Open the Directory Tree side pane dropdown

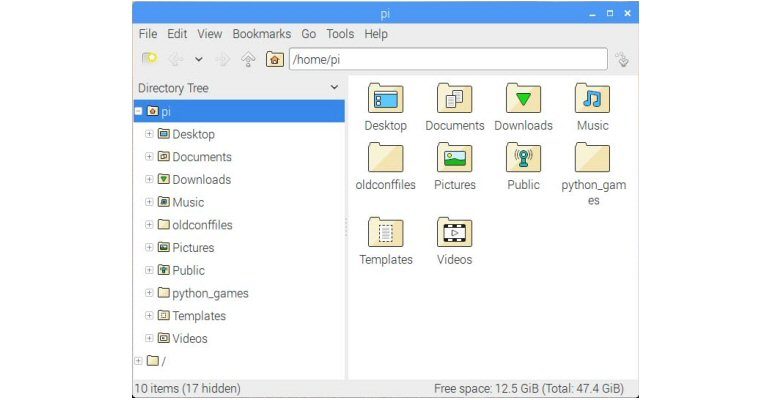(x=334, y=88)
